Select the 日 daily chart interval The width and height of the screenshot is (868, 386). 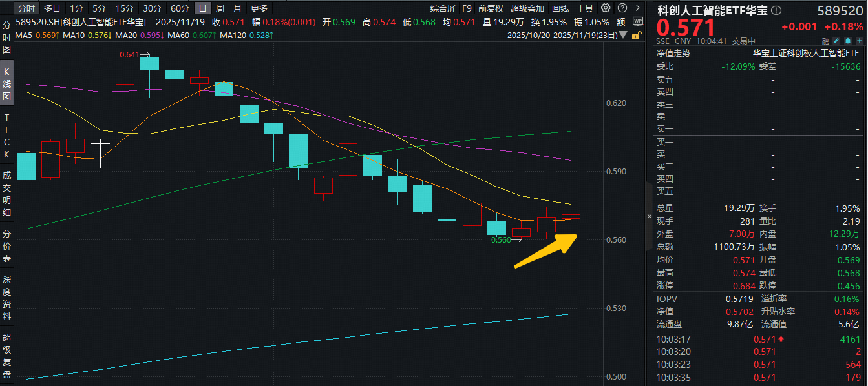coord(203,10)
